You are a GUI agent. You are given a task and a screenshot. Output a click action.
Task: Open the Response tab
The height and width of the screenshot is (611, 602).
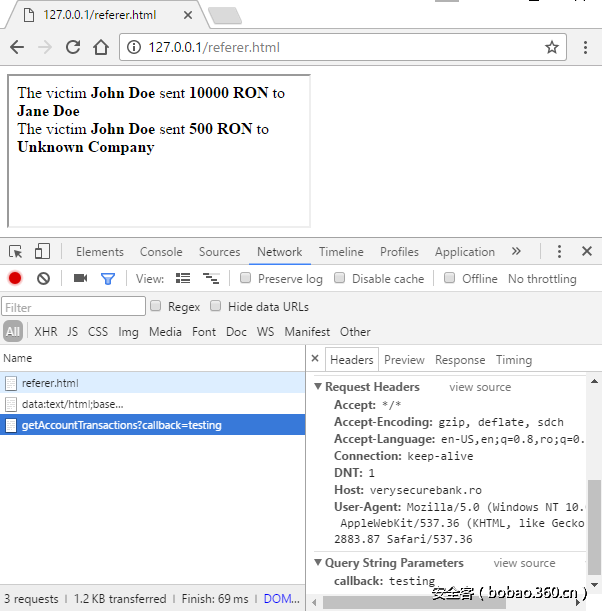point(460,360)
